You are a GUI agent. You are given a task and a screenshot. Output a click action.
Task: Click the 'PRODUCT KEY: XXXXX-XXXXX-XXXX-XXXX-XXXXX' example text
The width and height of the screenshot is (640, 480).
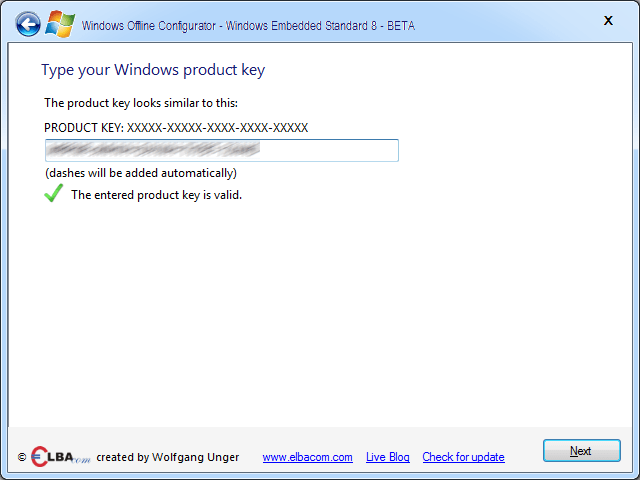(x=176, y=128)
